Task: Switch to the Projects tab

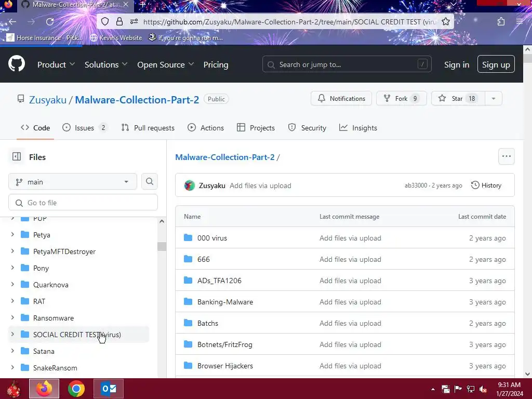Action: pyautogui.click(x=256, y=128)
